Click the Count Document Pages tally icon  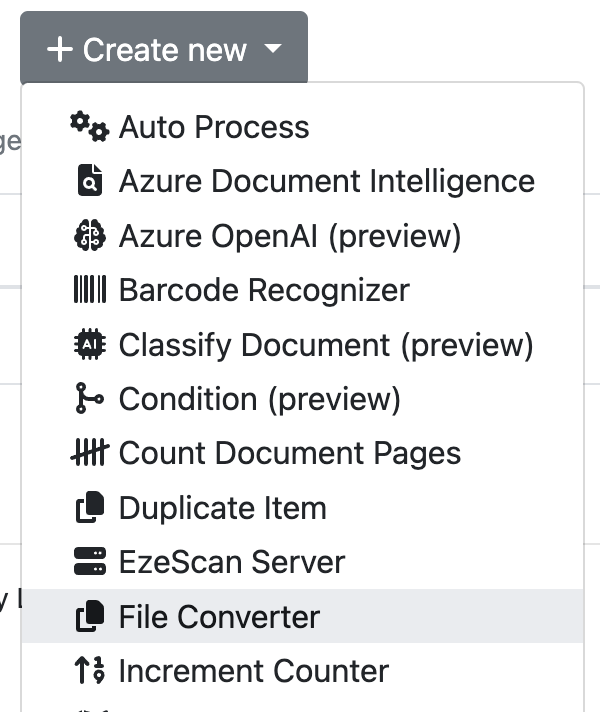click(x=89, y=453)
